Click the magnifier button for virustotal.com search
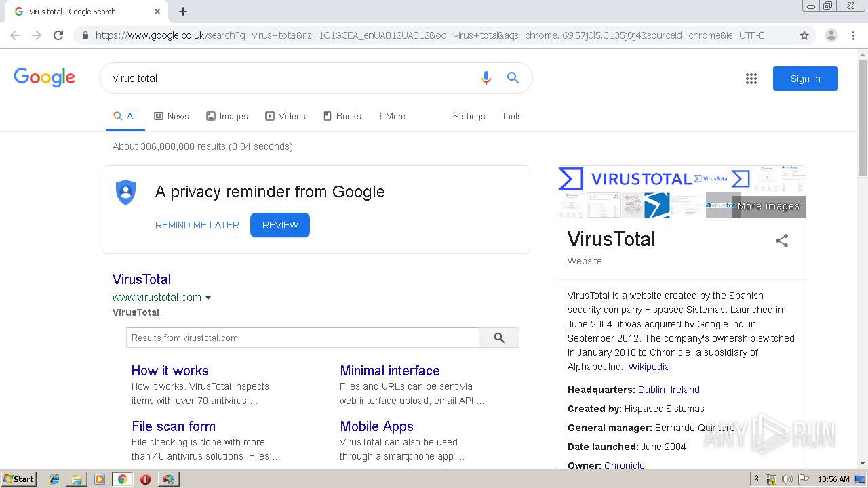Screen dimensions: 868x488 click(499, 338)
